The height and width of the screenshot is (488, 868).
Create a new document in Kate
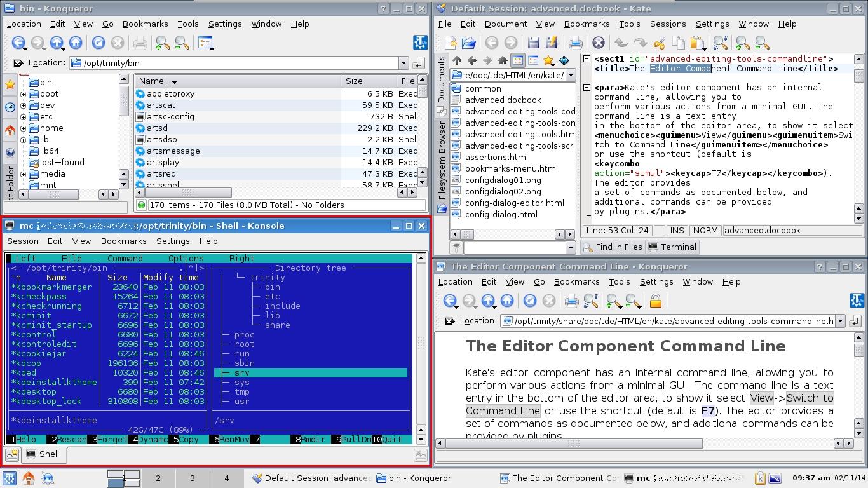(450, 43)
